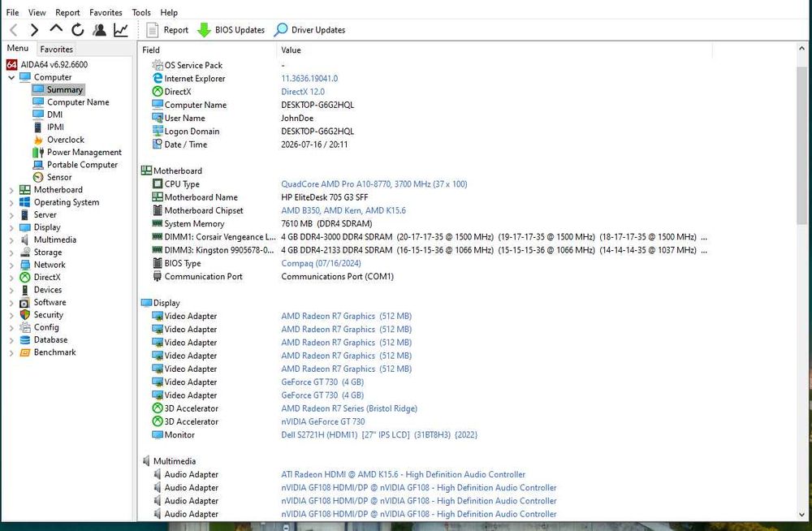Screen dimensions: 812x531
Task: Expand the Operating System tree node
Action: click(11, 202)
